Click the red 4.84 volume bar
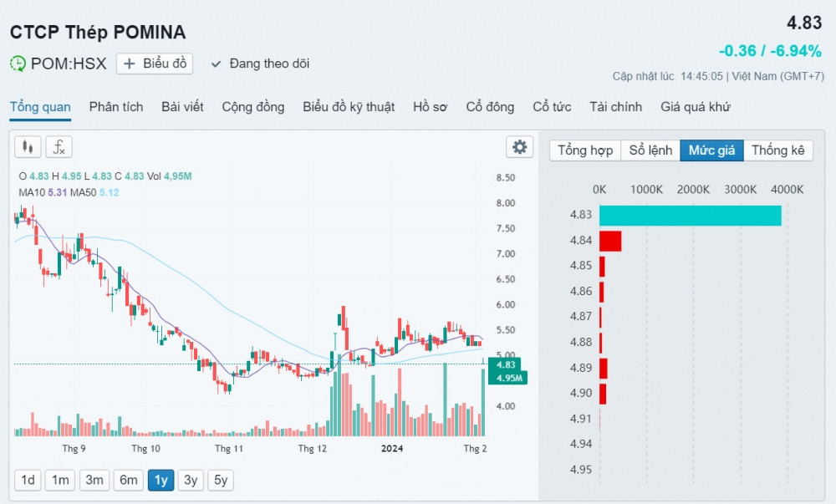This screenshot has width=836, height=504. 610,241
